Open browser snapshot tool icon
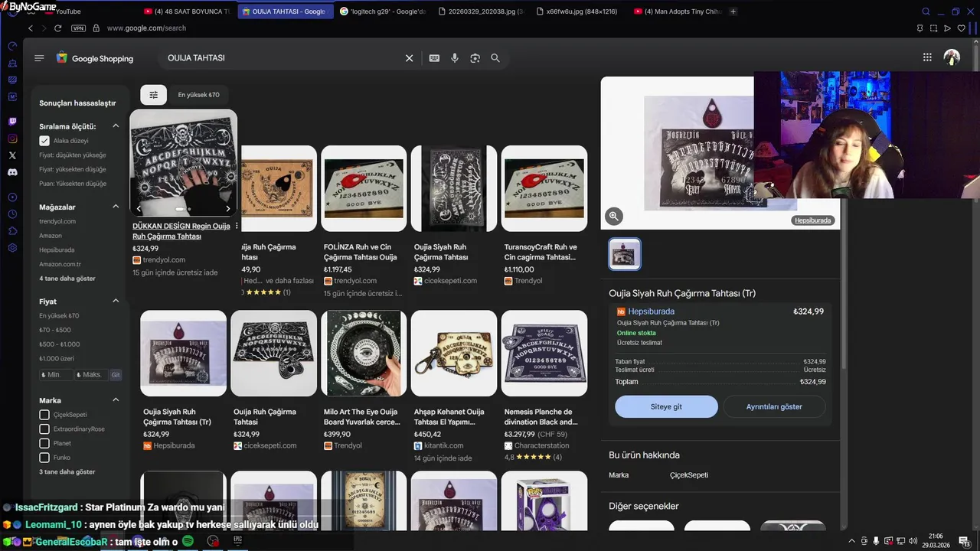 click(933, 28)
